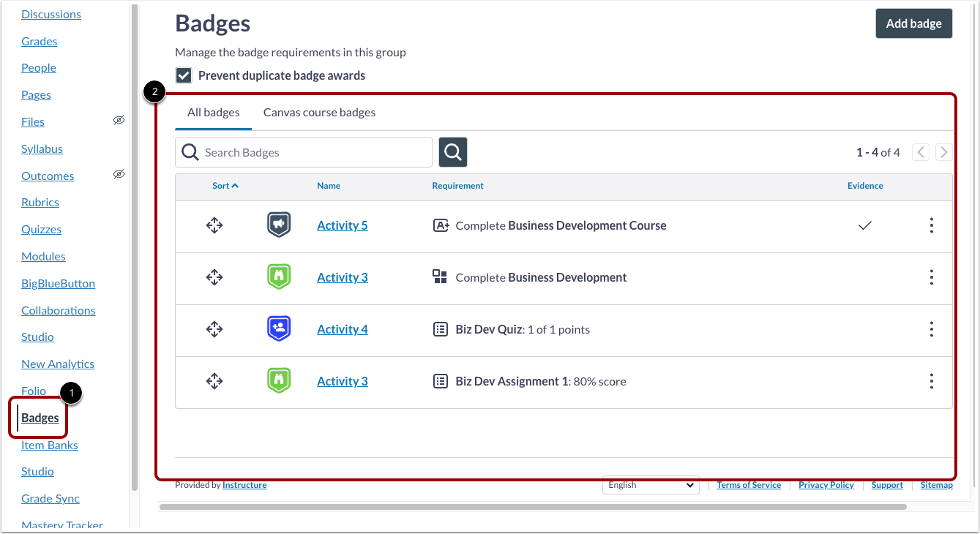Viewport: 980px width, 534px height.
Task: Click the Requirement column header
Action: tap(458, 186)
